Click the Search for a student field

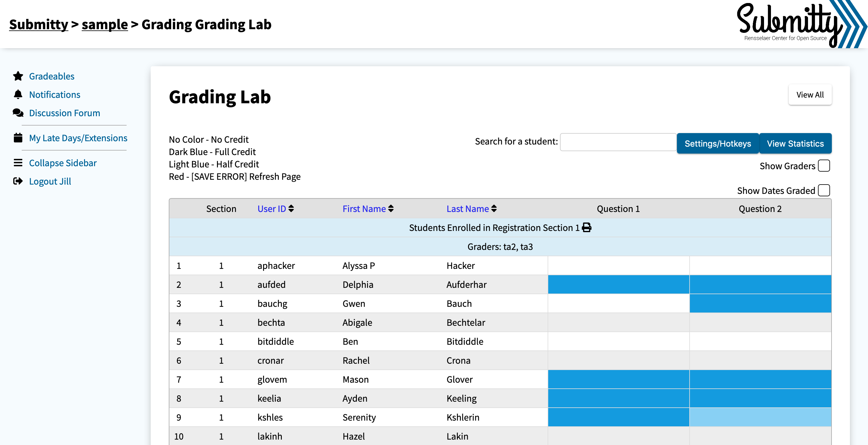pyautogui.click(x=618, y=142)
